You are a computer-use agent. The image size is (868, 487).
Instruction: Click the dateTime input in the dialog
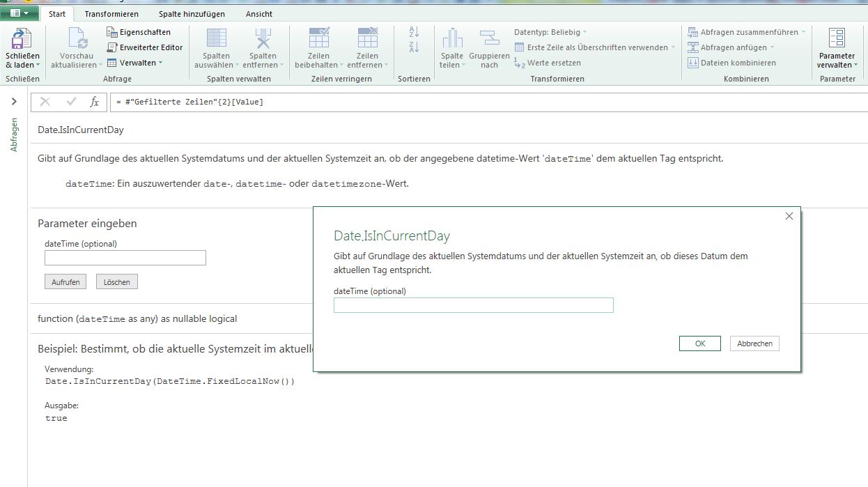[x=474, y=305]
